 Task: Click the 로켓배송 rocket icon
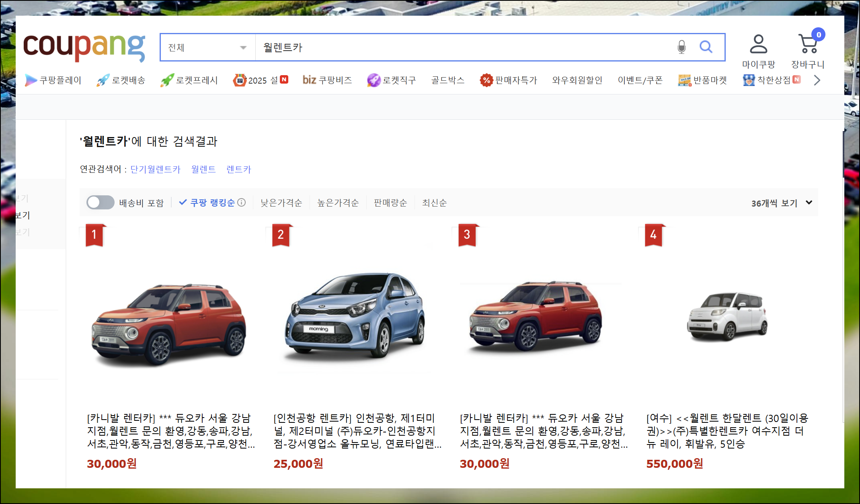point(103,80)
